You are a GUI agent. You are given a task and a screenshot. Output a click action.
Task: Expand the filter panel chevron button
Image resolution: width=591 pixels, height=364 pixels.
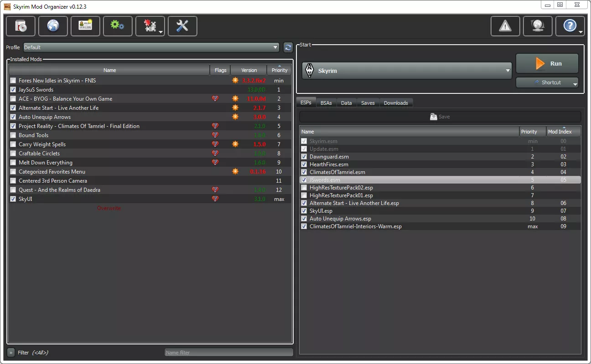(11, 352)
